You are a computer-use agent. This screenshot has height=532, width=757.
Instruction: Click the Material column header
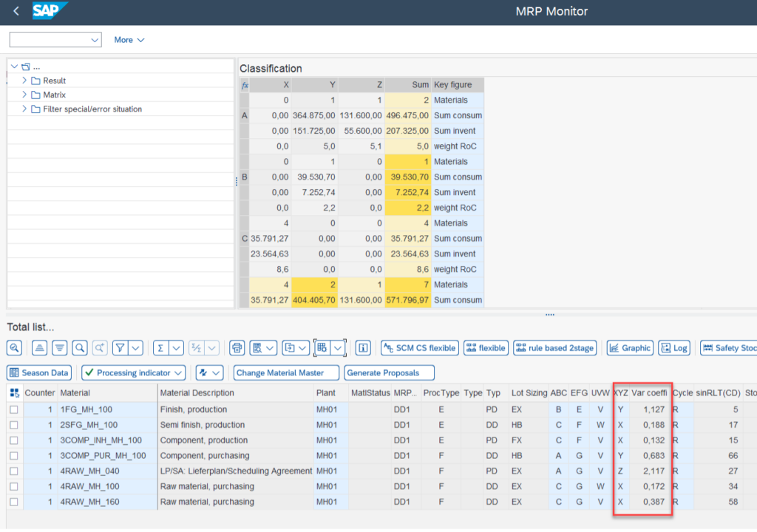[108, 393]
